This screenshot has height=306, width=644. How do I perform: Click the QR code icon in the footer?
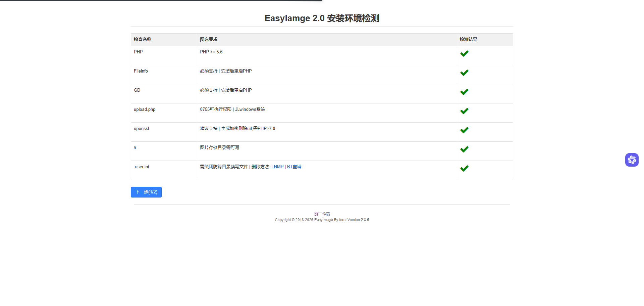click(x=316, y=214)
